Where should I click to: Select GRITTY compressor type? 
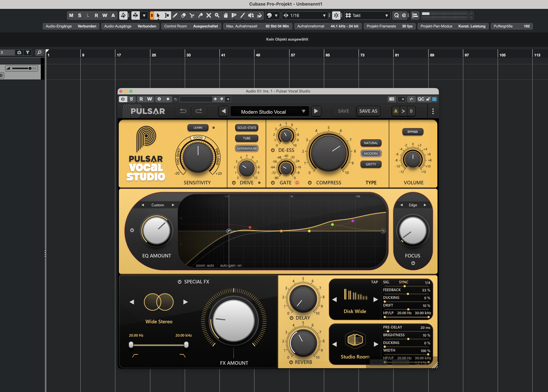coord(371,164)
